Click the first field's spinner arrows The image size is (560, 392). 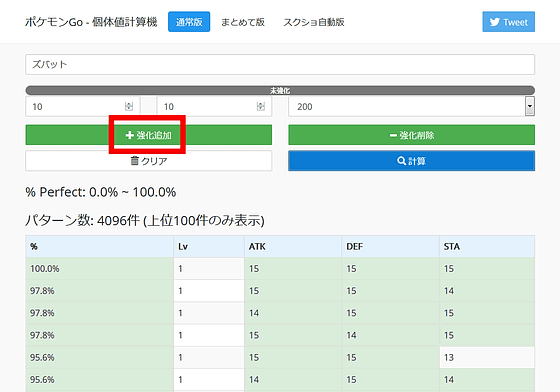coord(129,106)
